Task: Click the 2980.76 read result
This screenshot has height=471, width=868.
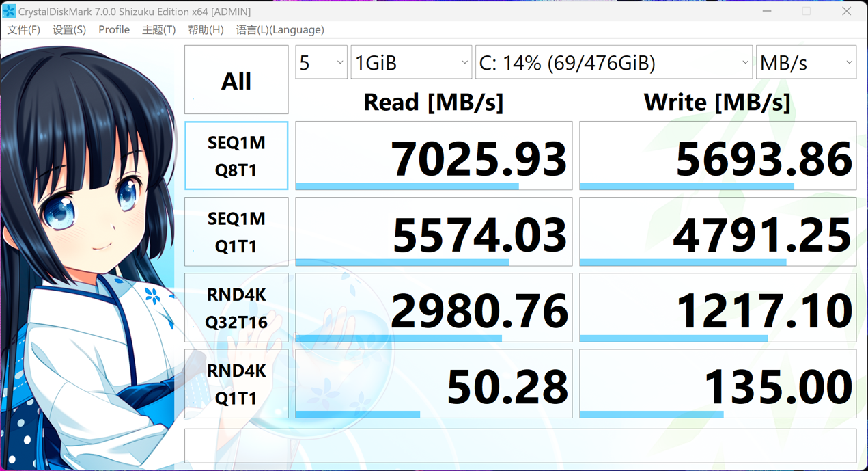Action: (434, 308)
